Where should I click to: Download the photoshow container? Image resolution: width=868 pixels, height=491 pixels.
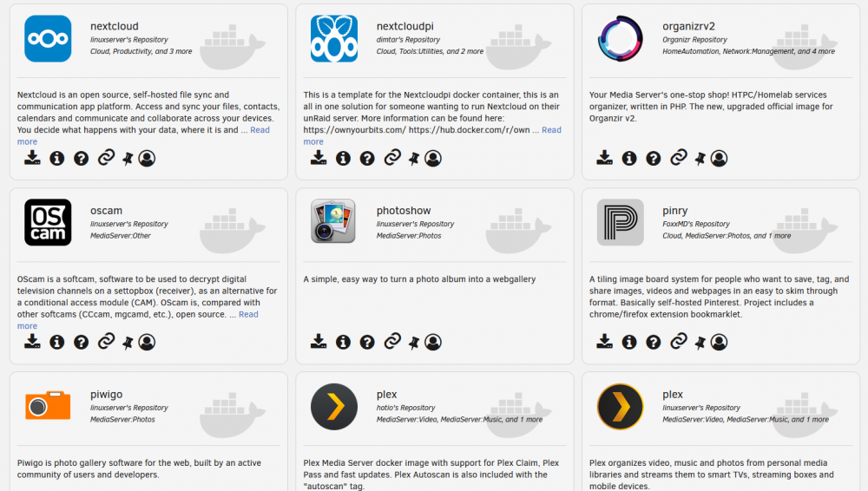[319, 342]
